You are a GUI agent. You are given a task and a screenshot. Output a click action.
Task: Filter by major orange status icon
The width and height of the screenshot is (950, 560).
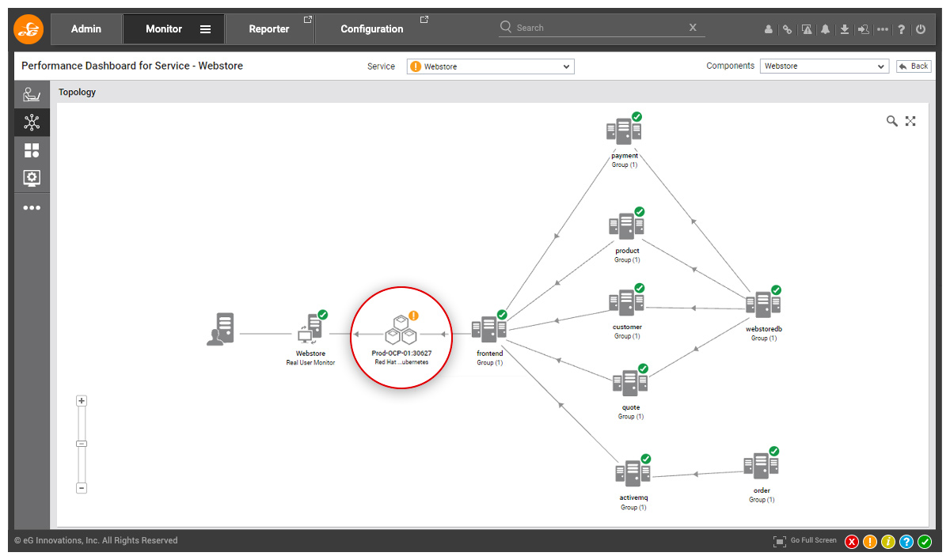[870, 542]
